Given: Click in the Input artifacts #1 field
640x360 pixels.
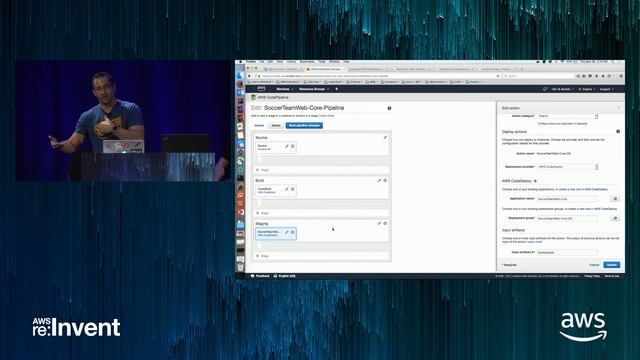Looking at the screenshot, I should [567, 252].
